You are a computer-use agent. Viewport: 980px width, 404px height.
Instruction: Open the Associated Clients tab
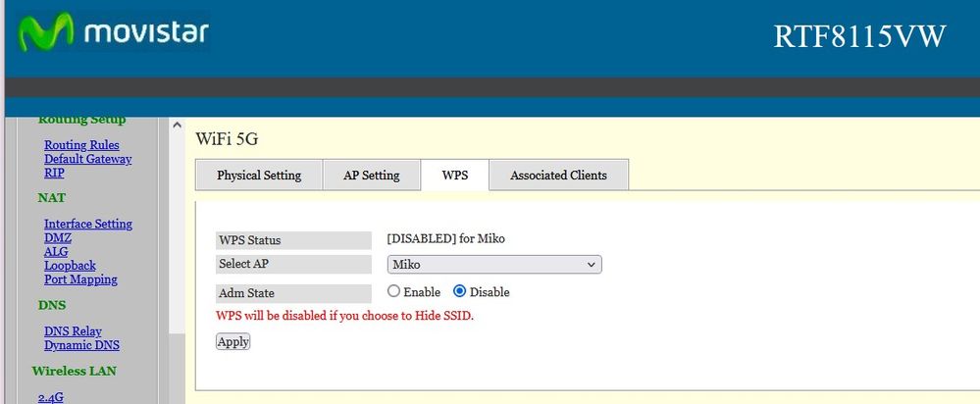tap(558, 176)
